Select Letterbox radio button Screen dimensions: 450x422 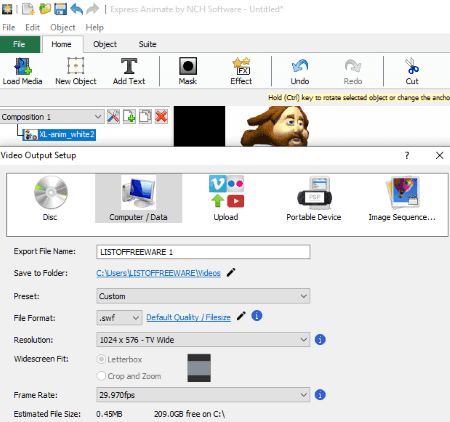[101, 359]
